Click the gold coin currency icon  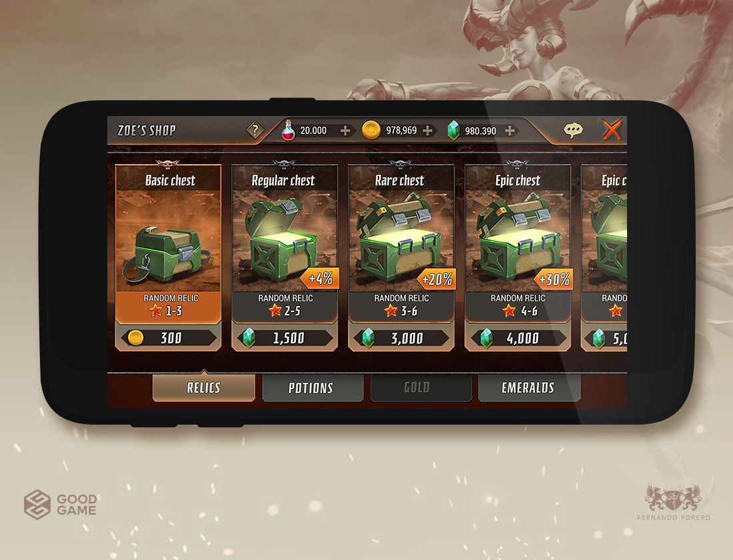click(371, 130)
